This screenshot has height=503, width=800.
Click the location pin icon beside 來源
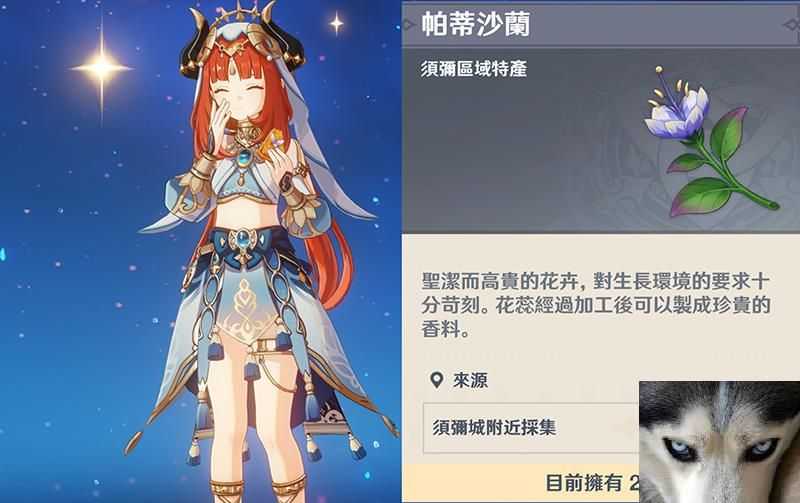point(436,380)
